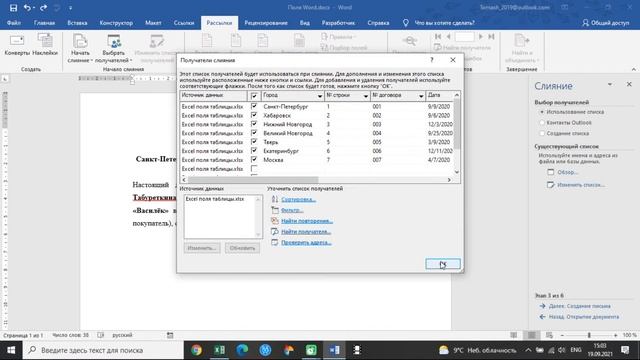Click the zoom out minus button
Image resolution: width=640 pixels, height=360 pixels.
pyautogui.click(x=562, y=335)
